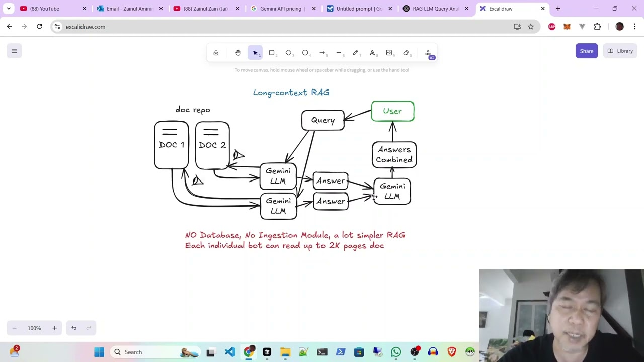Close the Excalidraw browser tab
The image size is (644, 362).
[543, 9]
